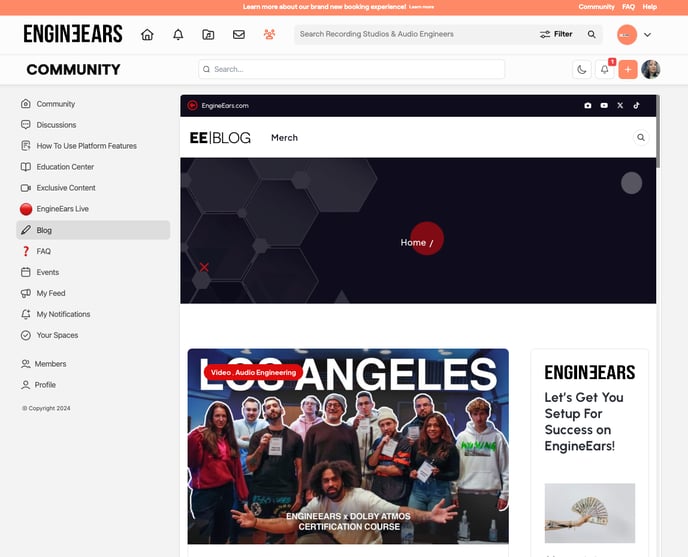Open the user profile picture menu

click(651, 69)
